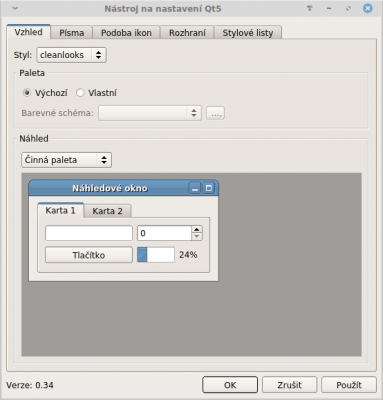Viewport: 383px width, 400px height.
Task: Minimize the Náhledové okno preview window
Action: [195, 188]
